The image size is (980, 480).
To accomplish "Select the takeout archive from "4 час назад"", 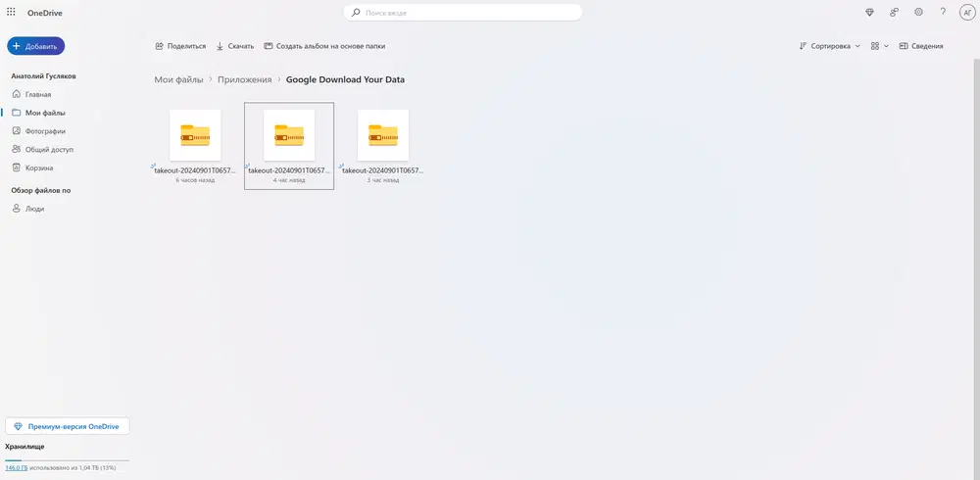I will (289, 146).
